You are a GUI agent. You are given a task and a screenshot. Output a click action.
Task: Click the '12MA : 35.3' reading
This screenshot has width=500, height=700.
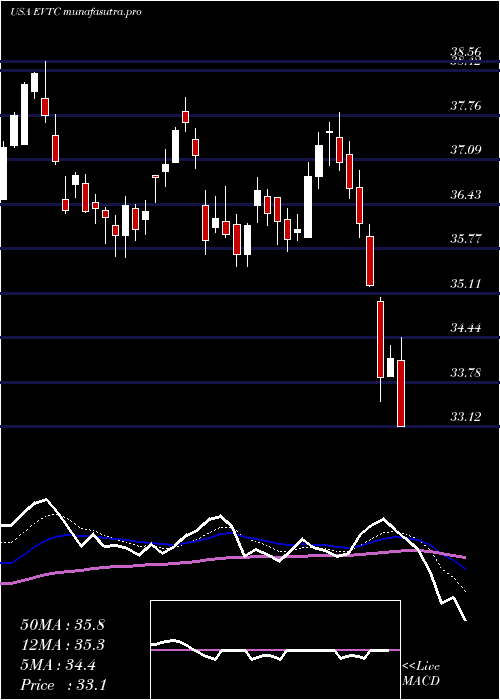coord(62,645)
